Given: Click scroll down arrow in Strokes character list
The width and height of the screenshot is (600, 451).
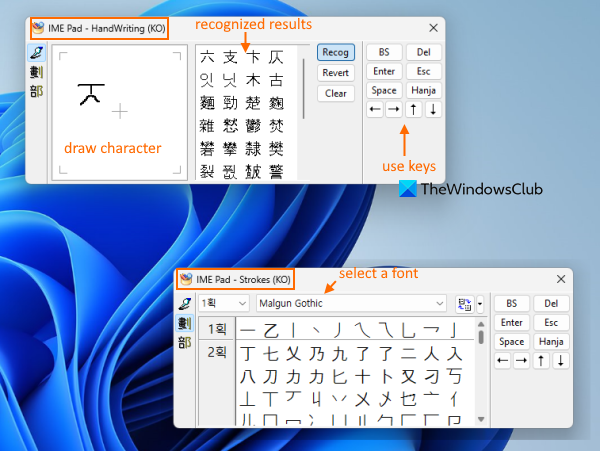Looking at the screenshot, I should tap(481, 420).
